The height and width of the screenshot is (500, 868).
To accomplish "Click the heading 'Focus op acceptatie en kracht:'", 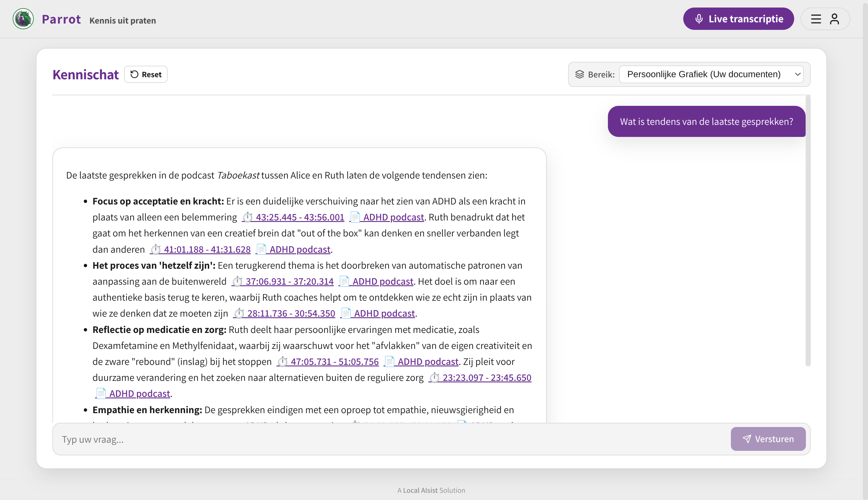I will [158, 201].
